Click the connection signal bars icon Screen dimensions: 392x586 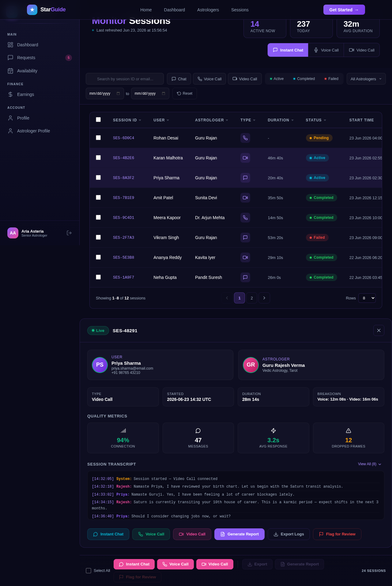(123, 431)
